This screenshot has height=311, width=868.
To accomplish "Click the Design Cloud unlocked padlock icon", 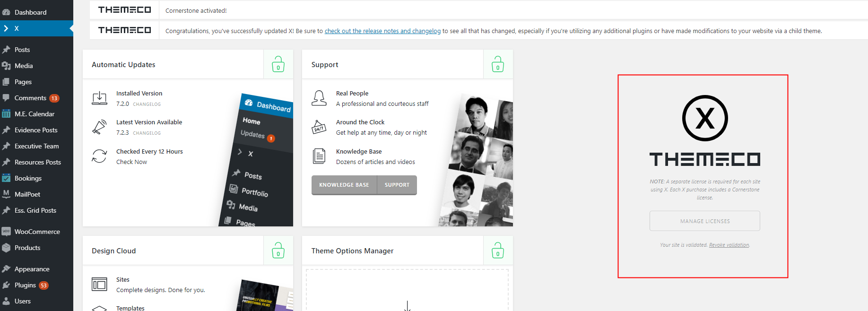I will (x=278, y=251).
